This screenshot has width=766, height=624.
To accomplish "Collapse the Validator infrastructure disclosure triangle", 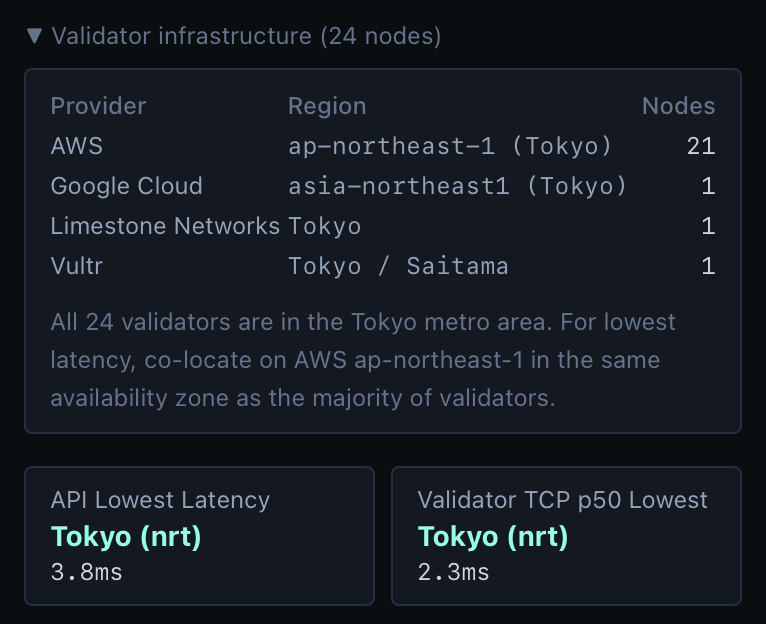I will click(35, 36).
